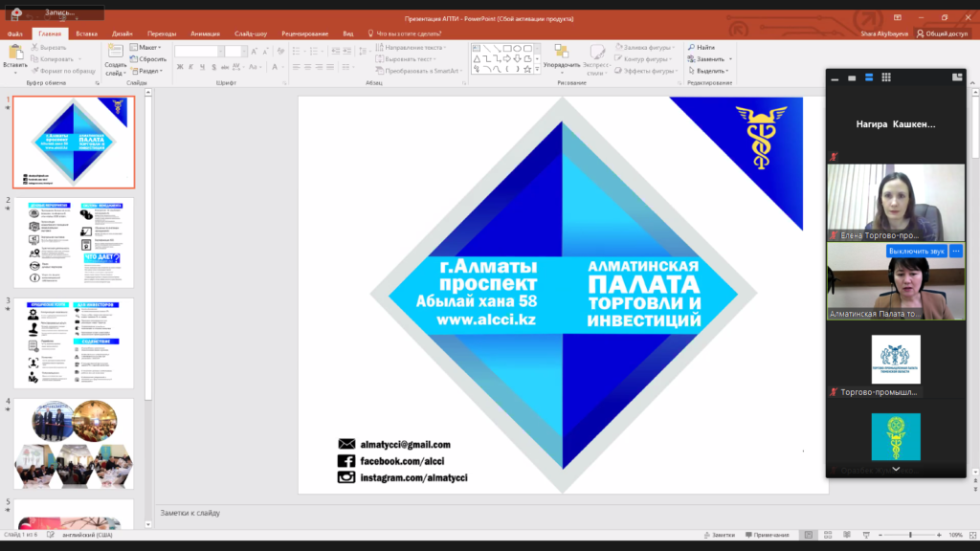980x551 pixels.
Task: Click Выключить звук mute button
Action: coord(916,252)
